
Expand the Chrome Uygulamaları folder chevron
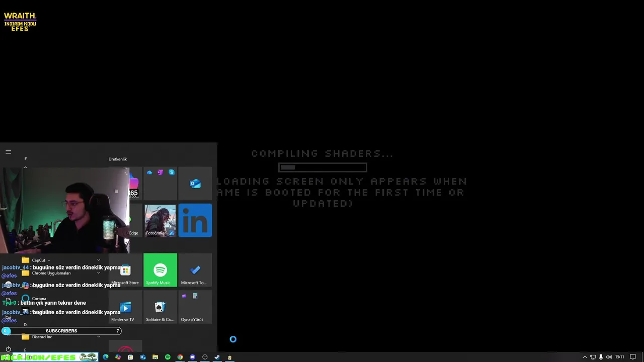point(99,273)
